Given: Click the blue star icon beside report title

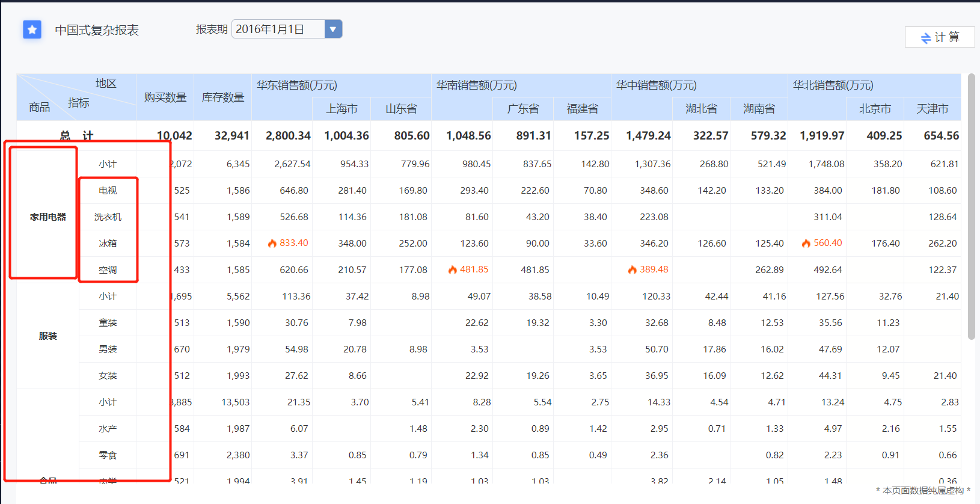Looking at the screenshot, I should coord(32,29).
